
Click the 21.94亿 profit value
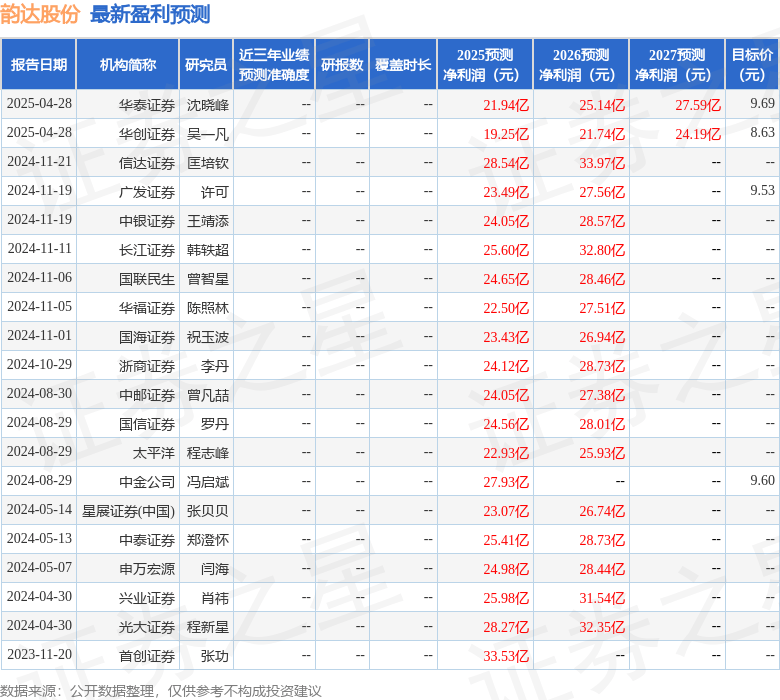tap(506, 105)
